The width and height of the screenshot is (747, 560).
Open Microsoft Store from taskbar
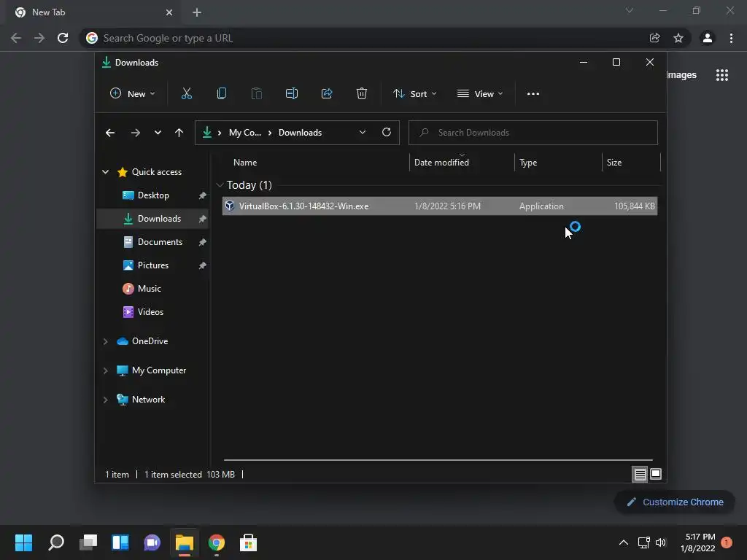[248, 542]
